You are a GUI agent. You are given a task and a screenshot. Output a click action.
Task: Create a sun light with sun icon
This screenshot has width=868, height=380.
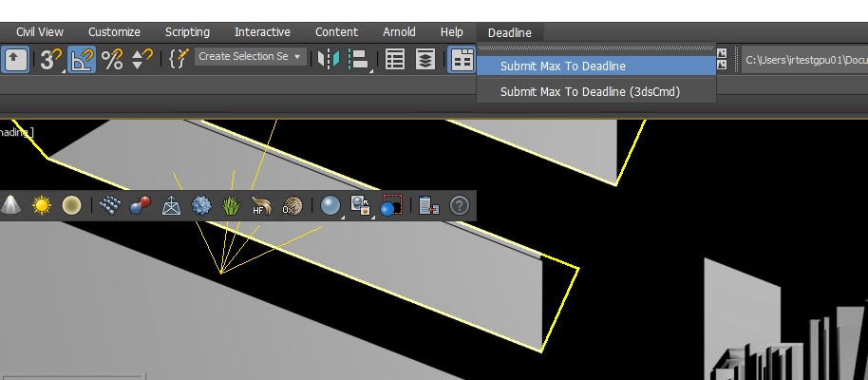click(42, 205)
